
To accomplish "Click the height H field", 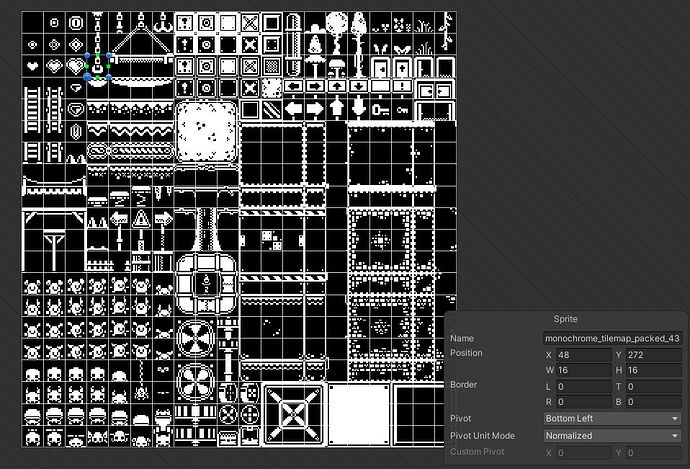I will [654, 370].
